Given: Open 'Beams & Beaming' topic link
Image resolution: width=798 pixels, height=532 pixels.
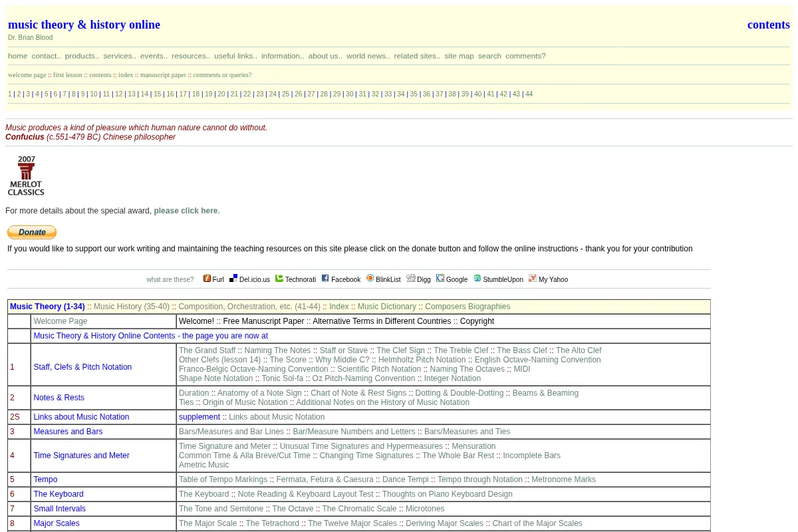Looking at the screenshot, I should coord(545,393).
